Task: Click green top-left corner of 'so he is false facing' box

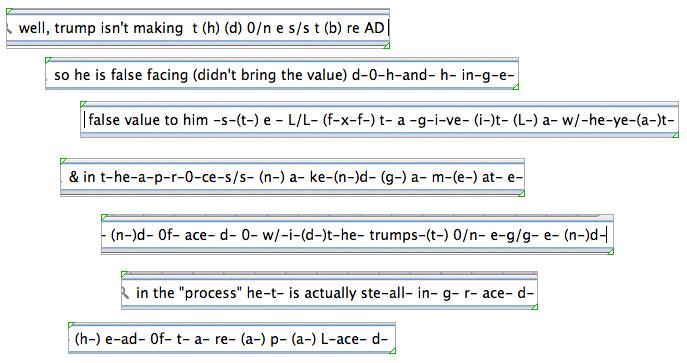Action: coord(49,60)
